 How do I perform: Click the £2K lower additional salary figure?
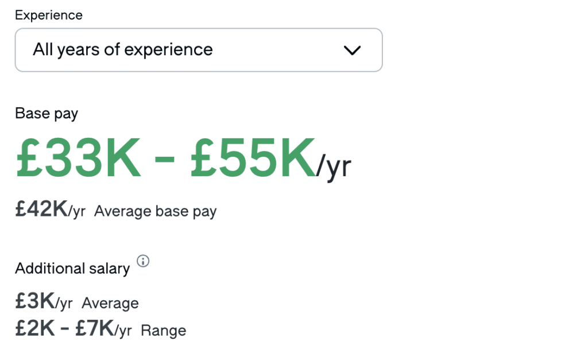click(x=35, y=328)
